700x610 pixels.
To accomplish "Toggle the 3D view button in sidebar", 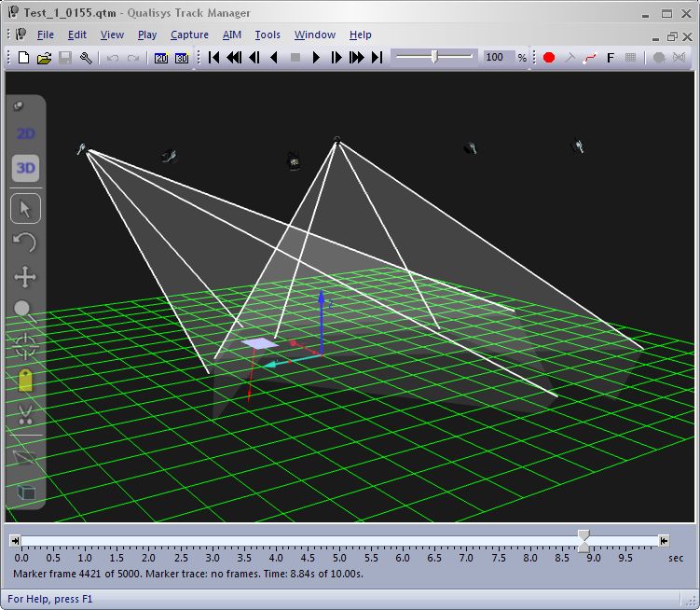I will (26, 168).
